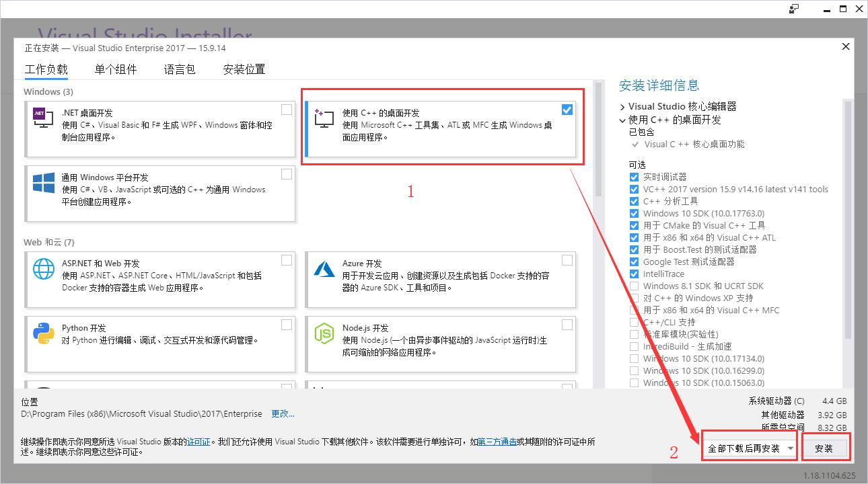Check Windows 10 SDK (10.0.17134.0)
868x484 pixels.
634,358
